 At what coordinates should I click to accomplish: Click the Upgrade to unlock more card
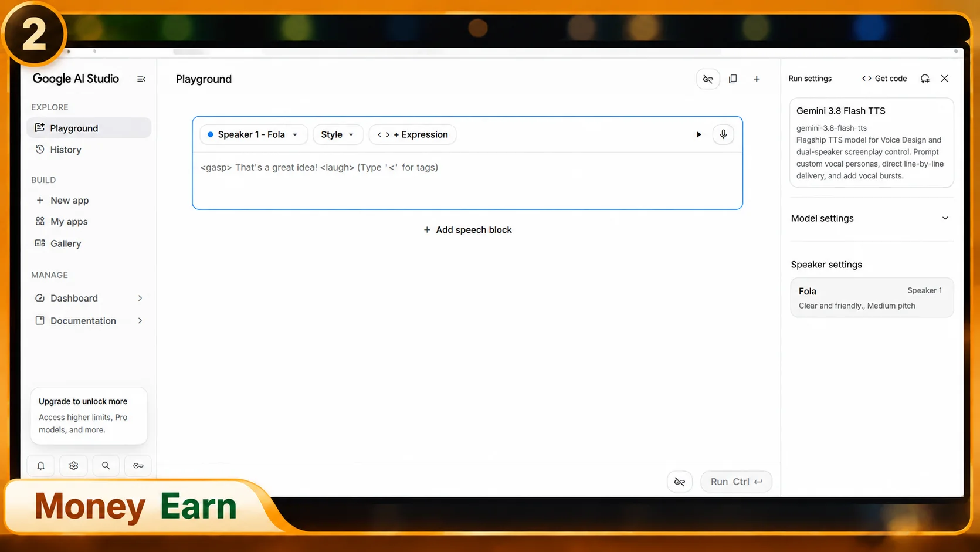[89, 415]
